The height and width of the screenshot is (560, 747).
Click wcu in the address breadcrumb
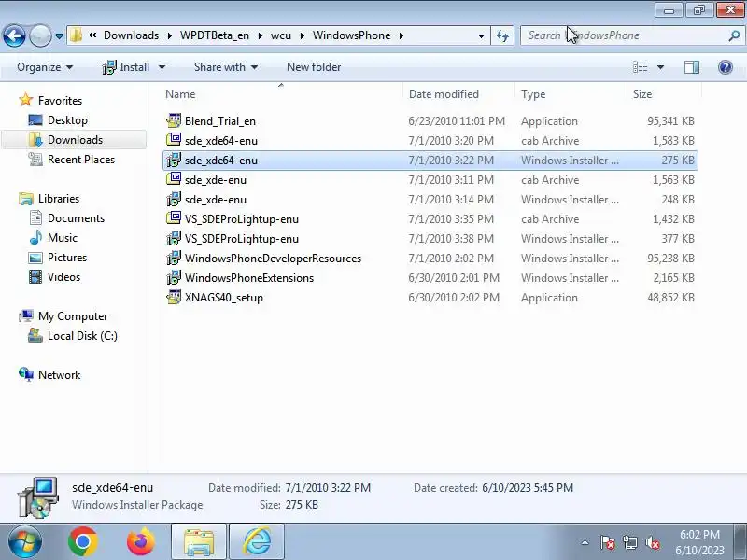[281, 35]
